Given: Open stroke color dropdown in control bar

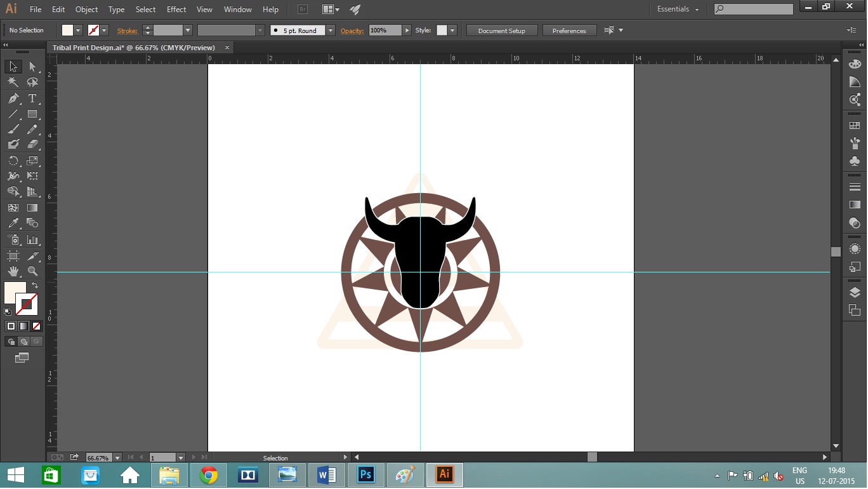Looking at the screenshot, I should pos(104,30).
